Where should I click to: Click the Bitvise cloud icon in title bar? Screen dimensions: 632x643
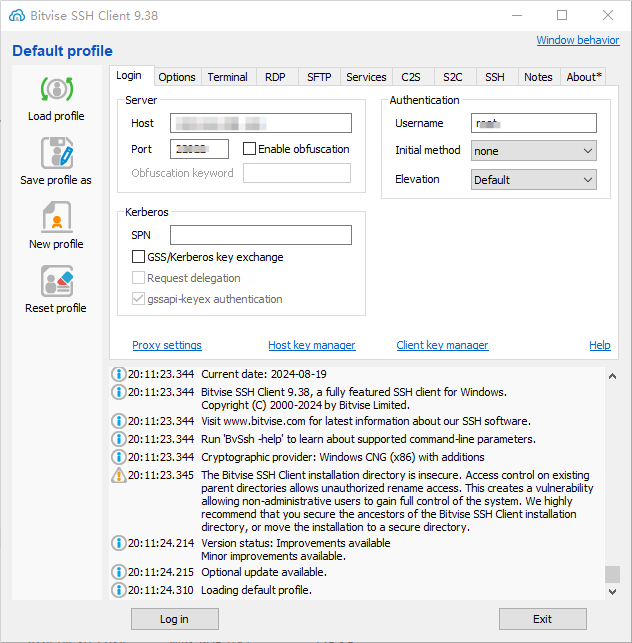pos(17,16)
